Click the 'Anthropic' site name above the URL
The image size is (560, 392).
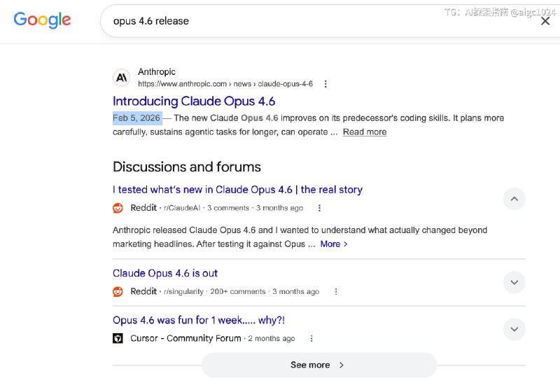[x=157, y=72]
